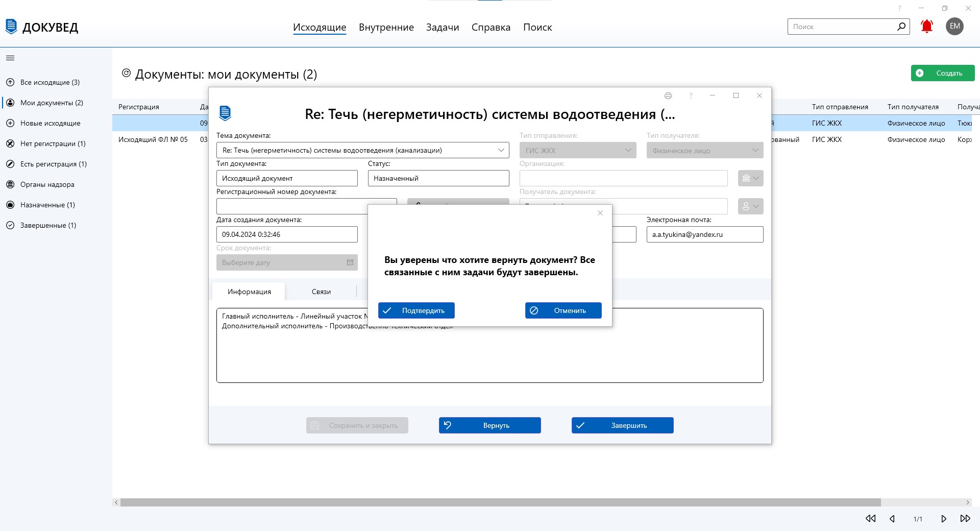Open the Тип отправления ГИС ЖКХ dropdown
The height and width of the screenshot is (531, 980).
pos(578,150)
